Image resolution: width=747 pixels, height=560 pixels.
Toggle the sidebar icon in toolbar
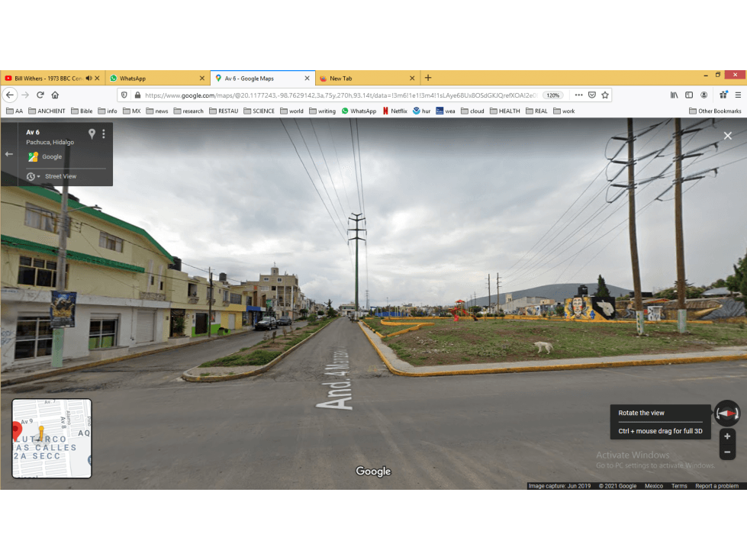(689, 95)
